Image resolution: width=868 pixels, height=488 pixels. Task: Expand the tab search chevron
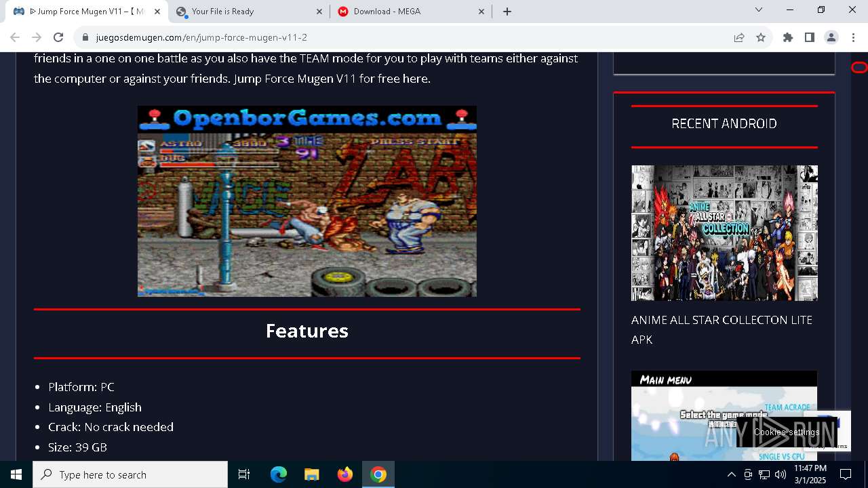pos(759,9)
